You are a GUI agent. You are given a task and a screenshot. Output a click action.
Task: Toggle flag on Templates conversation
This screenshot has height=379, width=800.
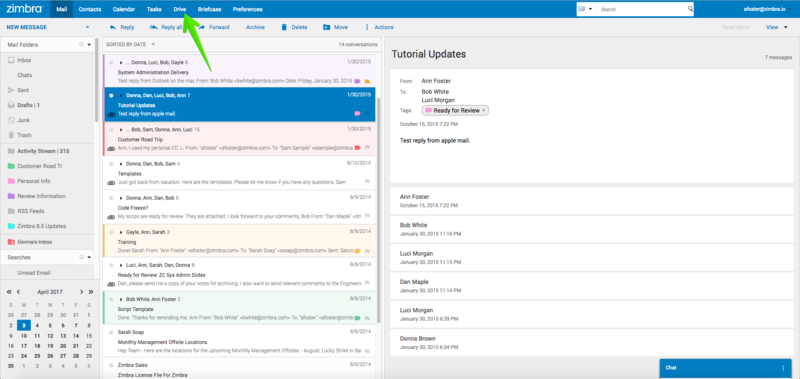coord(367,182)
